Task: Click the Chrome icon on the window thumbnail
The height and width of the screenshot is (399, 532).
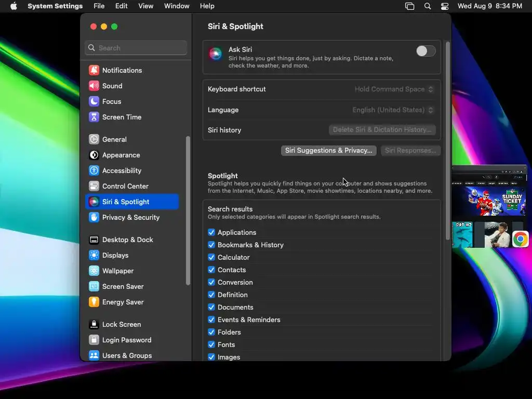Action: [521, 239]
